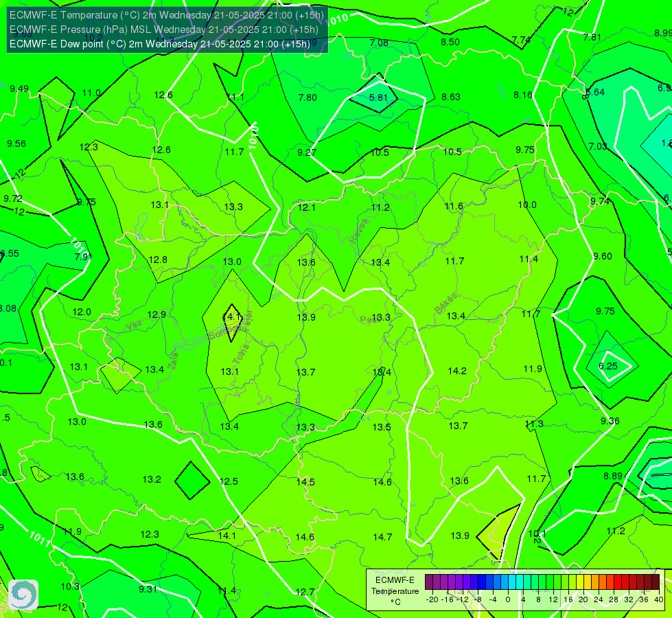Click the 9.60 temperature value
Viewport: 672px width, 618px height.
click(603, 256)
